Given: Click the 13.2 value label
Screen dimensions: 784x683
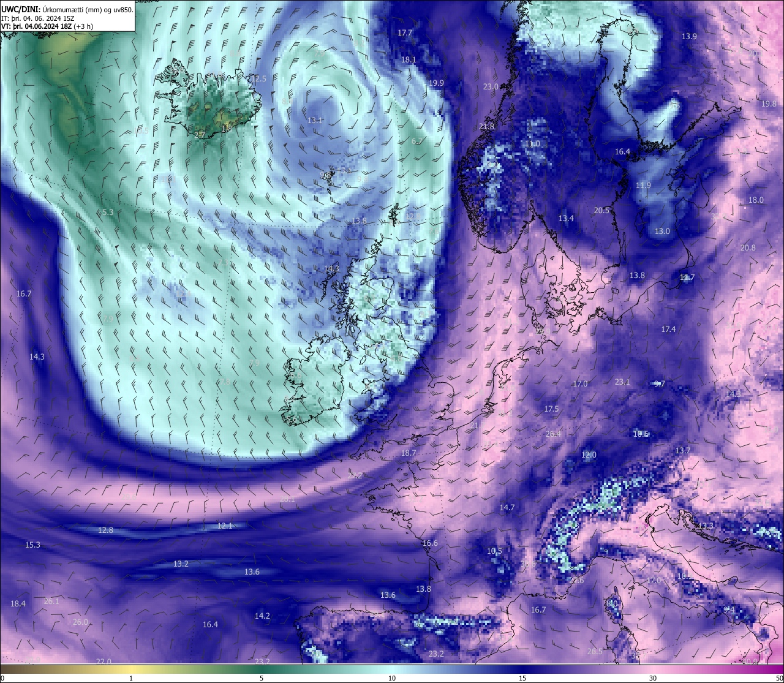Looking at the screenshot, I should pos(181,564).
